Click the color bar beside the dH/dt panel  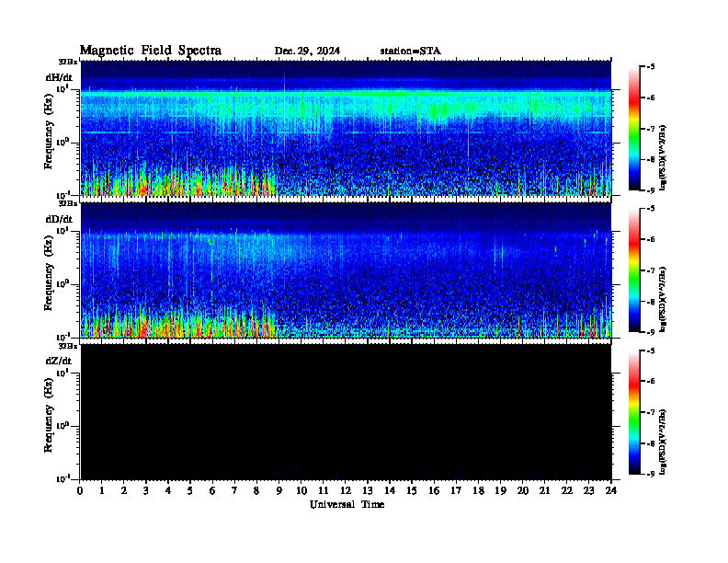(x=634, y=129)
